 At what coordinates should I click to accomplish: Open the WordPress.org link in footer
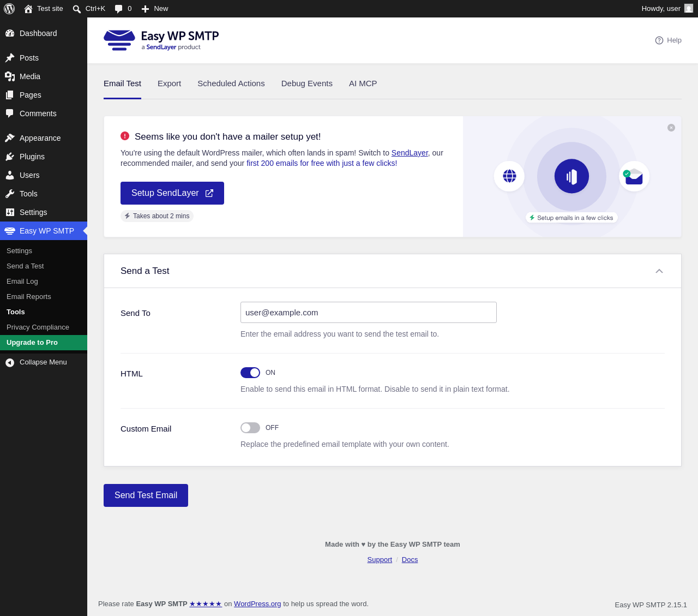pyautogui.click(x=257, y=604)
